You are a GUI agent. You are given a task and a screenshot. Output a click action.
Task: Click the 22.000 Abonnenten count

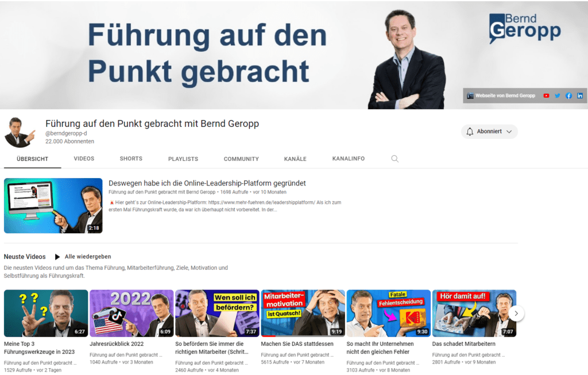click(x=69, y=141)
